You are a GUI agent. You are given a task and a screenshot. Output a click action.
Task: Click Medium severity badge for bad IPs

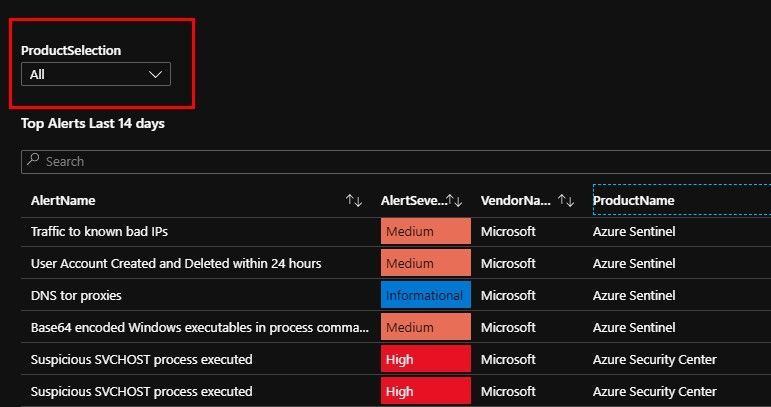pos(425,232)
